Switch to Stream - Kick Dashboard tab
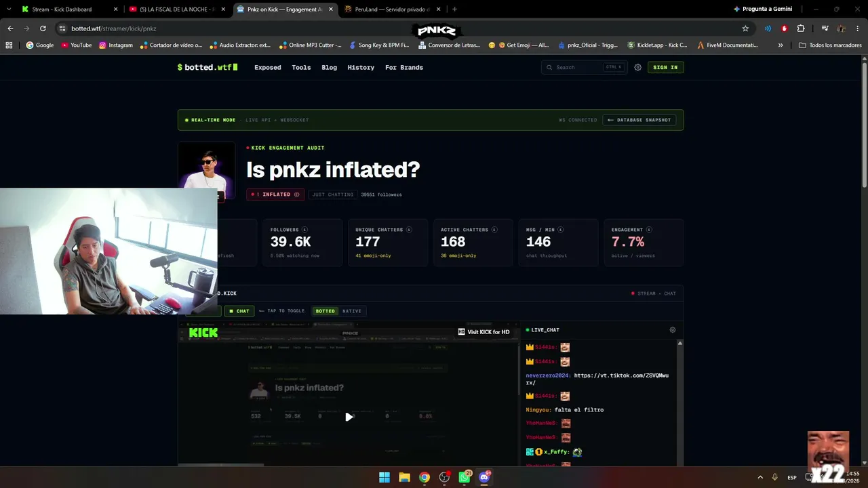The width and height of the screenshot is (868, 488). pos(70,9)
